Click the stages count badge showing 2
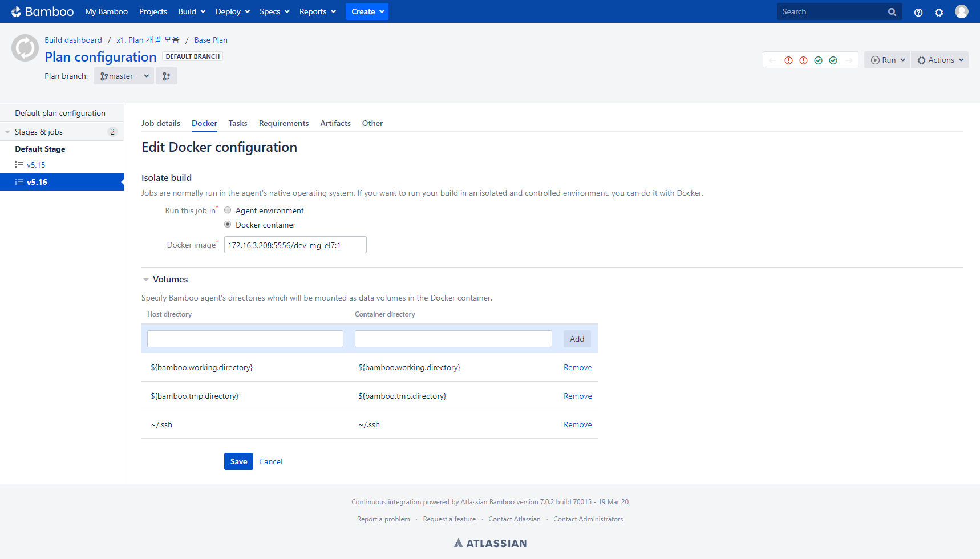This screenshot has width=980, height=559. click(x=112, y=132)
